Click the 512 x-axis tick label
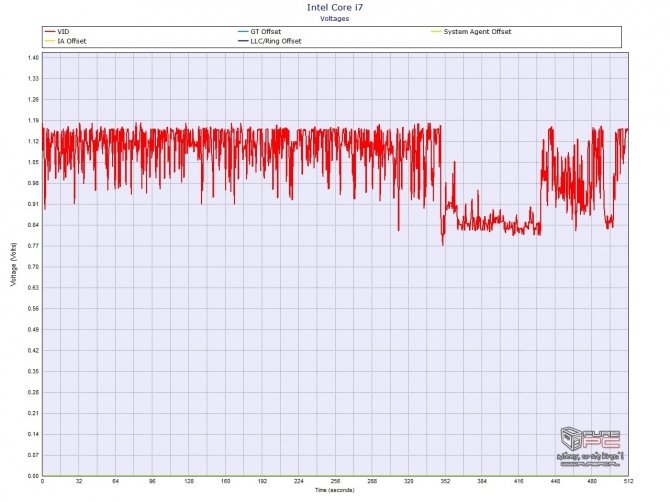670x502 pixels. coord(628,481)
